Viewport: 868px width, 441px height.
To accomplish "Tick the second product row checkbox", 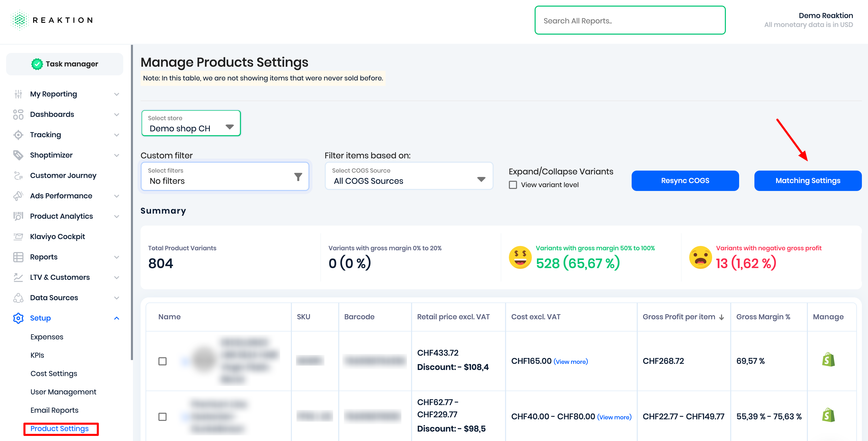I will click(x=162, y=417).
